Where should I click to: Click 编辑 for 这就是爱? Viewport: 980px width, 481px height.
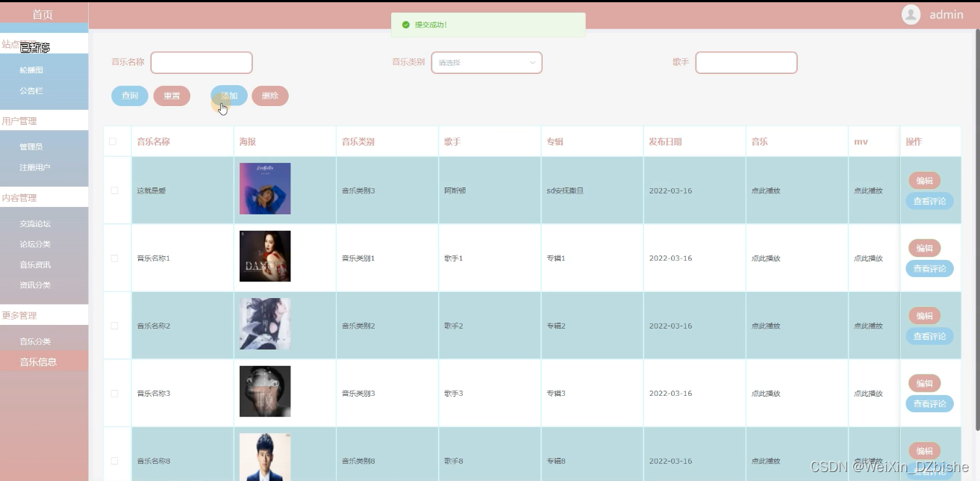coord(925,181)
